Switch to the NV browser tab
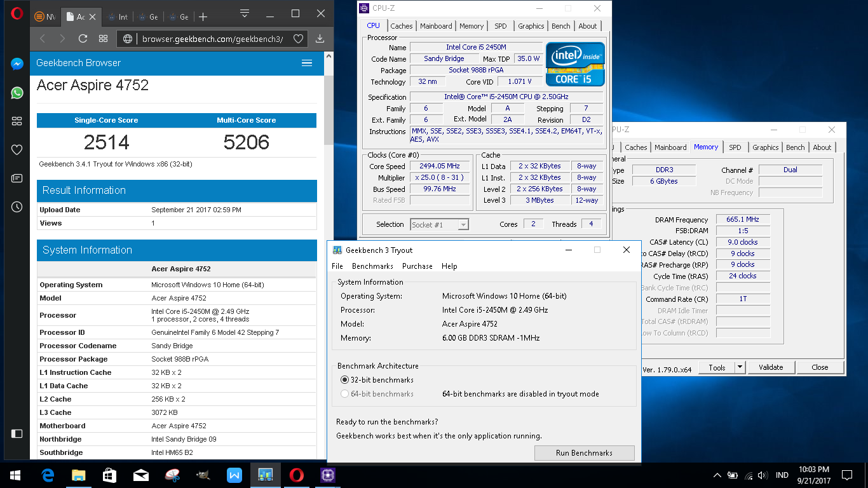 46,17
